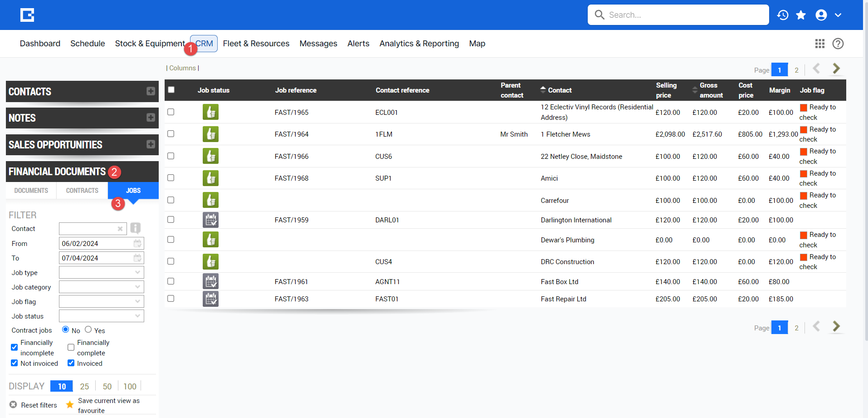Screen dimensions: 868x418
Task: Click the calendar status icon for FAST/1959
Action: pos(210,220)
